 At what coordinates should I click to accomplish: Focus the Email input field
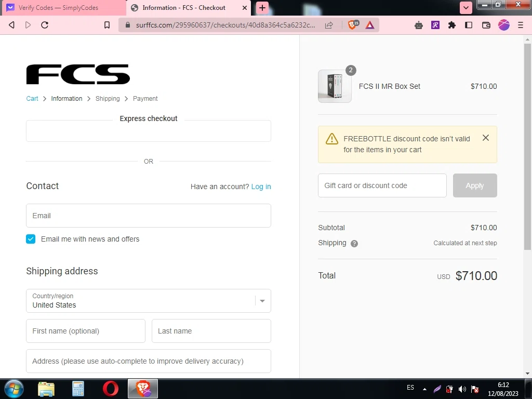coord(148,216)
